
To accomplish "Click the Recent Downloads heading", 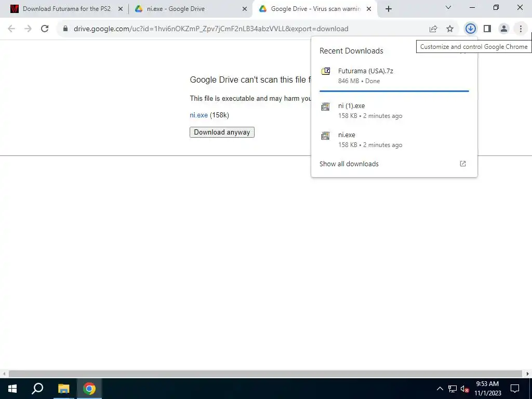I will [351, 51].
